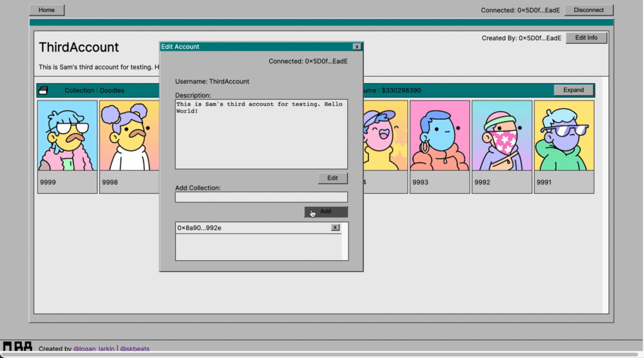Save the description with the Edit button
The height and width of the screenshot is (358, 644).
coord(332,178)
